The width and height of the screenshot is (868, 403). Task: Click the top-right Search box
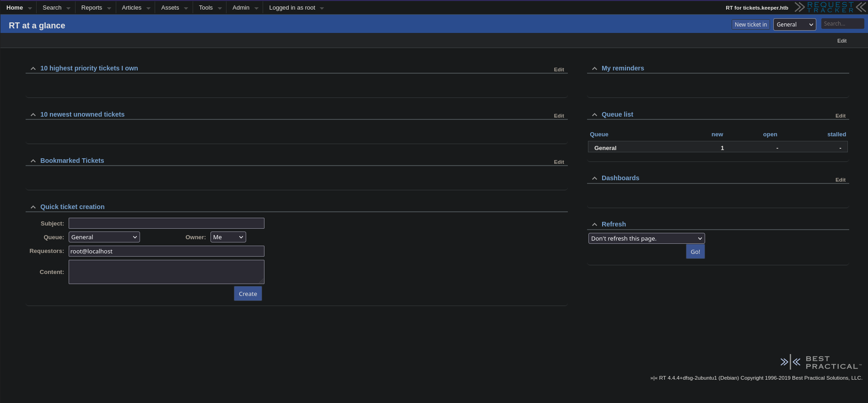pyautogui.click(x=842, y=24)
